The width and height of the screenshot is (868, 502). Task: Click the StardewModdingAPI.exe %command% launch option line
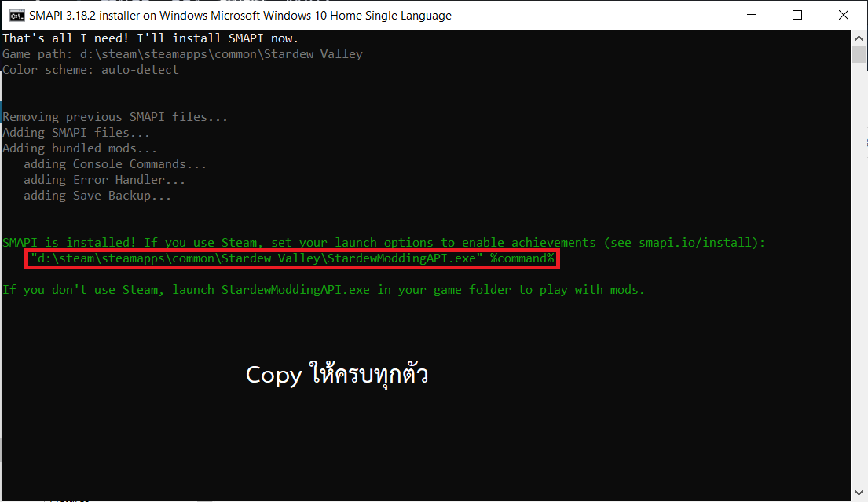292,258
